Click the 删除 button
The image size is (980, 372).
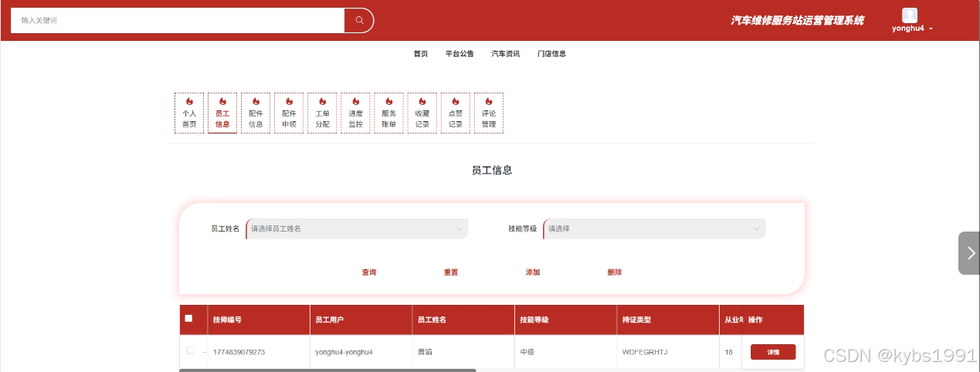point(615,272)
